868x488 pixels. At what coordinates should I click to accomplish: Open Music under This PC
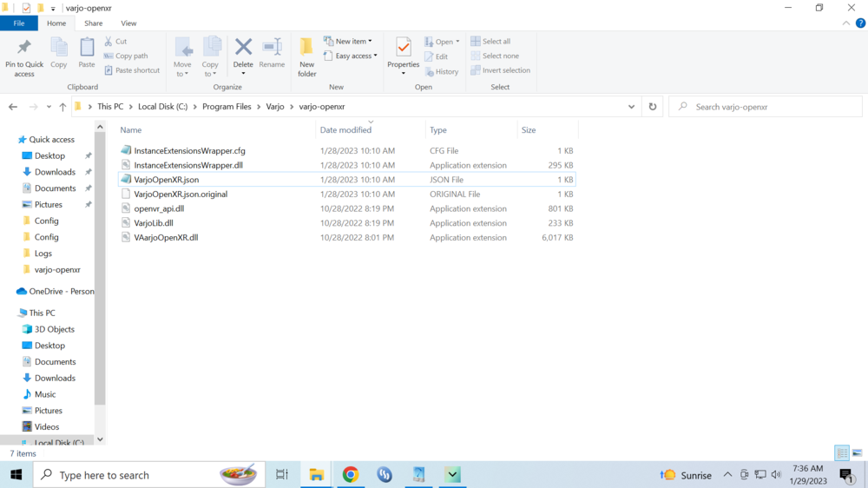tap(45, 394)
